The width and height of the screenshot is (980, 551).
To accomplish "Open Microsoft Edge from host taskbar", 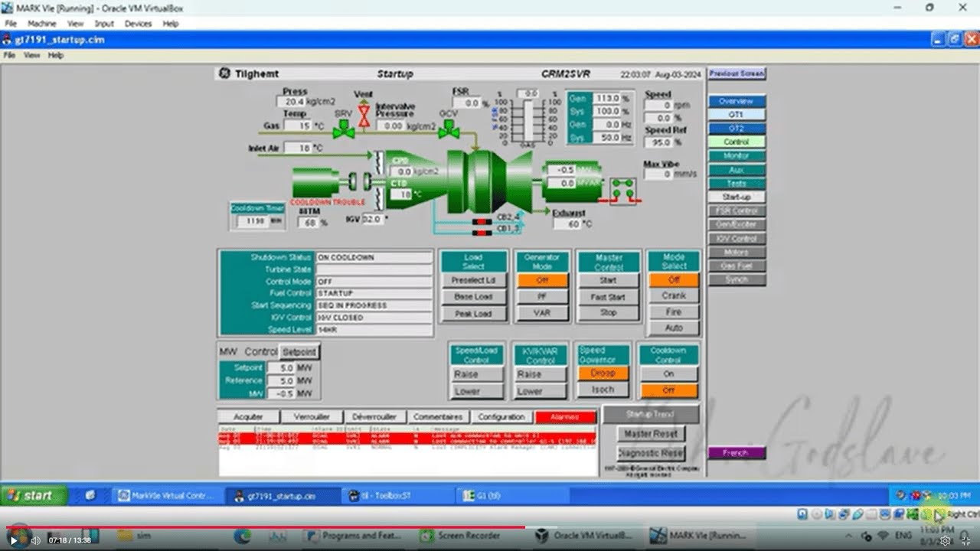I will tap(242, 536).
